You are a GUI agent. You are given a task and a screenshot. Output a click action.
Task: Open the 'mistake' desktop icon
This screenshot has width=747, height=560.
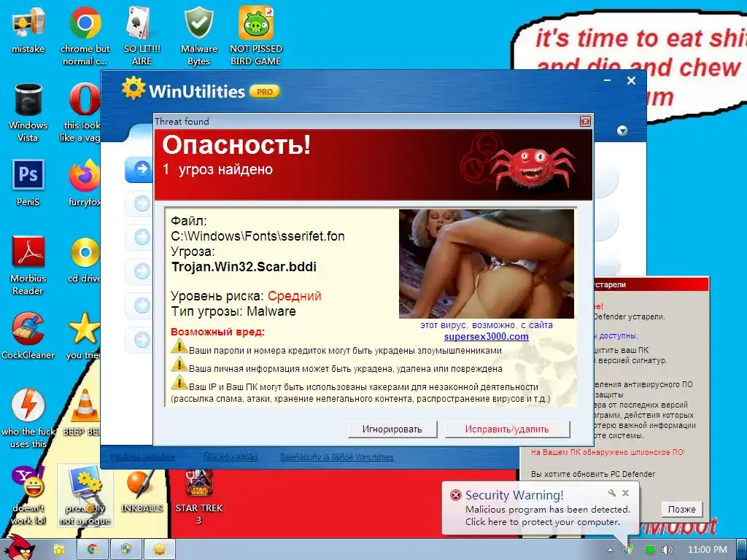click(28, 31)
